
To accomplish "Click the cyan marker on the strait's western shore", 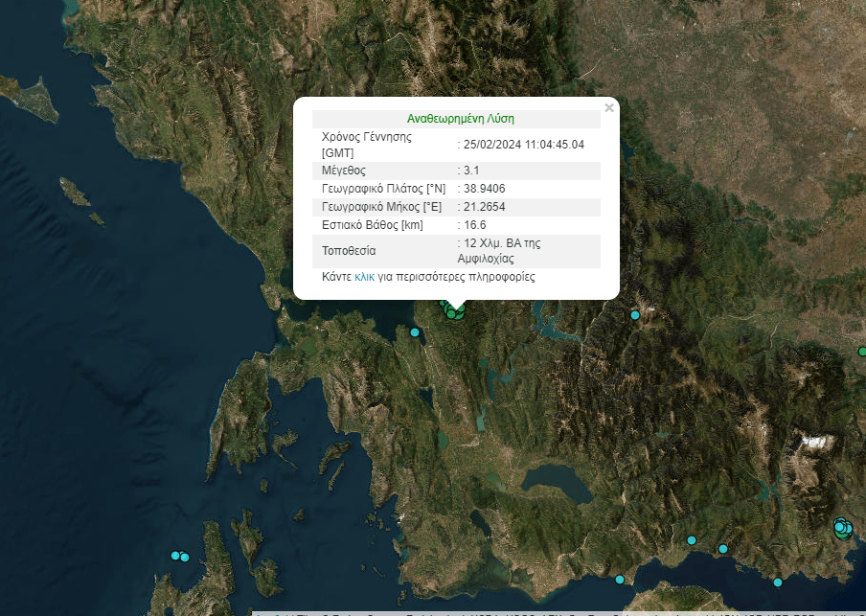I will point(620,580).
